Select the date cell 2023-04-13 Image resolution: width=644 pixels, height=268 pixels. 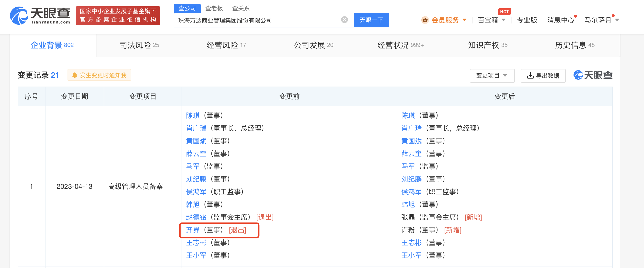tap(74, 187)
